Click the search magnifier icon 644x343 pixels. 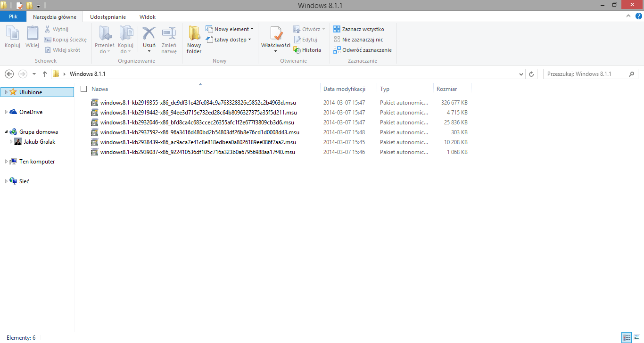pyautogui.click(x=632, y=74)
